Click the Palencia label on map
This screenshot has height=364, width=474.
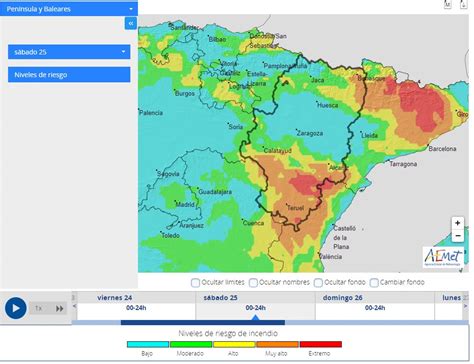pyautogui.click(x=151, y=113)
